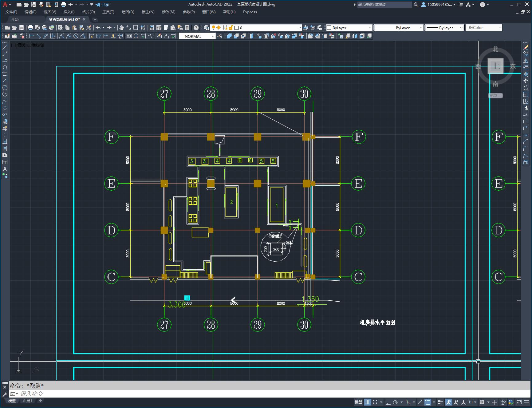This screenshot has height=408, width=532.
Task: Open the Autodesk App Store cart icon
Action: point(461,5)
